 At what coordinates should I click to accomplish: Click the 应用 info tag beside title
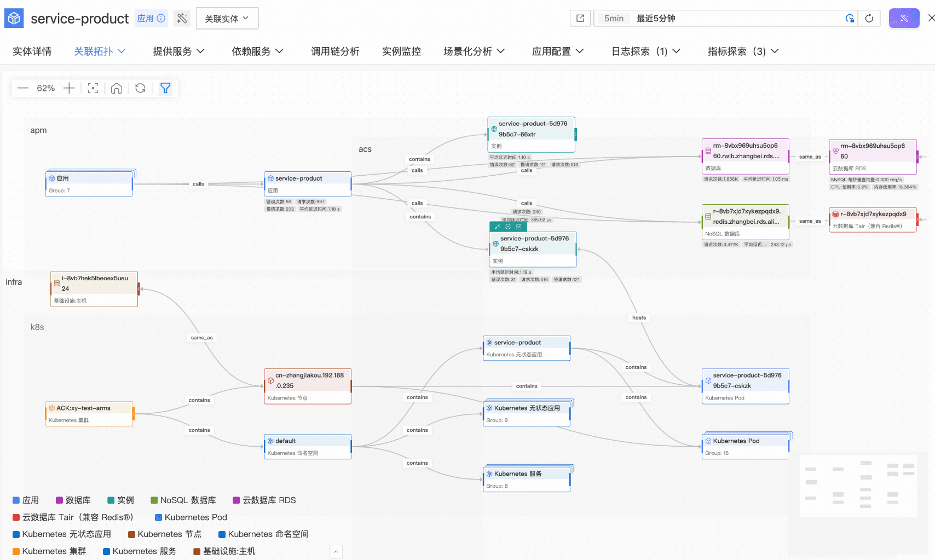tap(151, 18)
